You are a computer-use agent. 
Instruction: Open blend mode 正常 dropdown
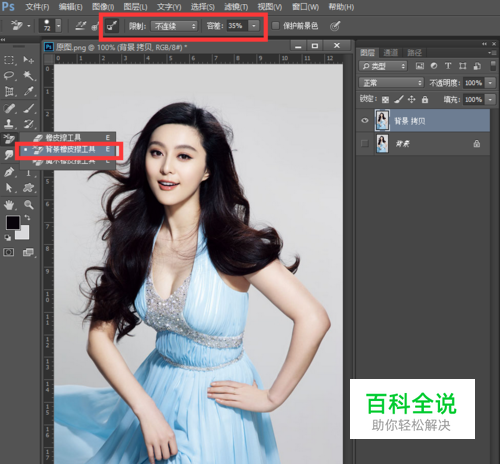(x=391, y=82)
